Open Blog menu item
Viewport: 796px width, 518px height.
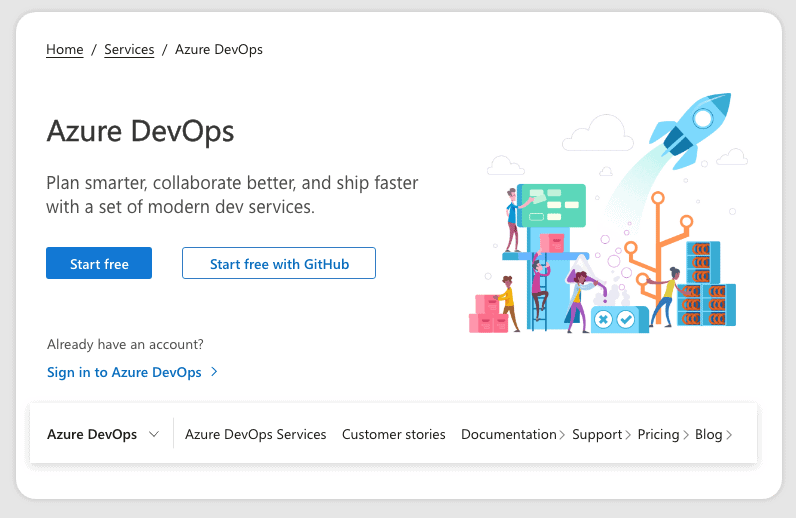click(x=709, y=434)
